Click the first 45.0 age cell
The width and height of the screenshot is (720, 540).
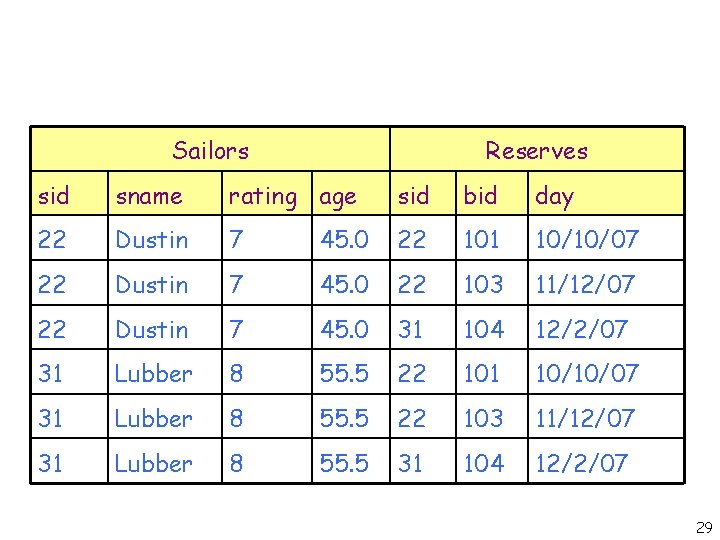pyautogui.click(x=345, y=240)
